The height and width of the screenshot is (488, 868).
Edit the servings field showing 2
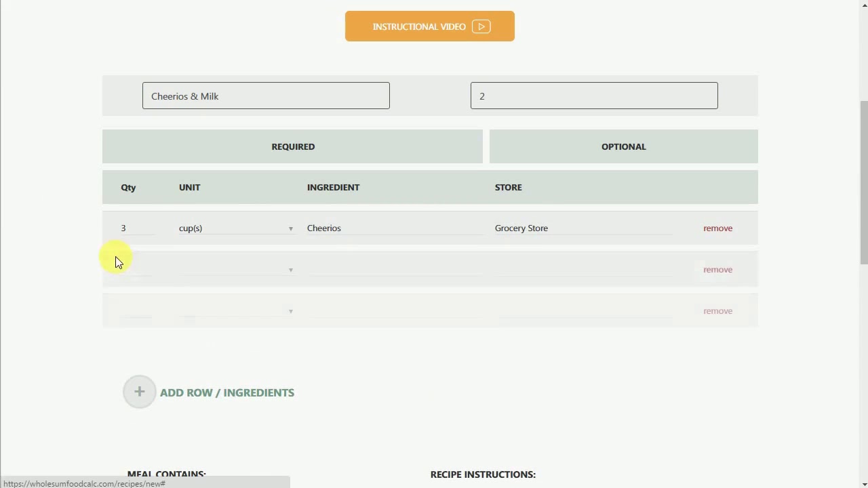[x=594, y=96]
